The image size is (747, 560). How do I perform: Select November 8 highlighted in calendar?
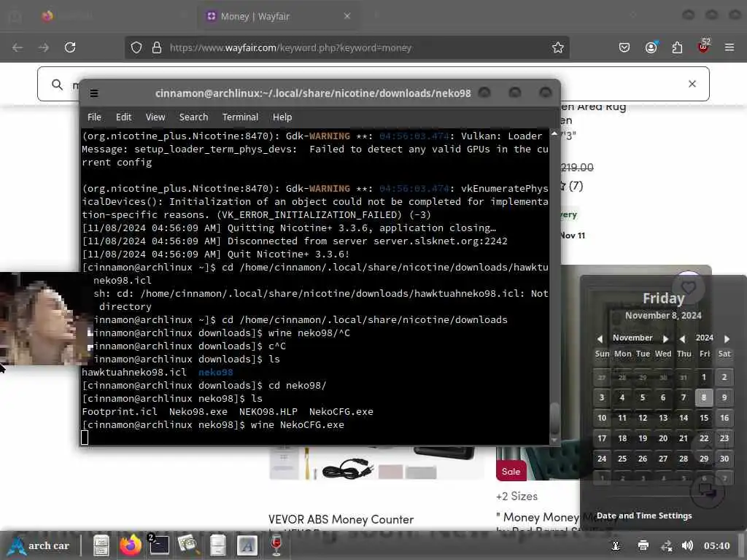(704, 397)
